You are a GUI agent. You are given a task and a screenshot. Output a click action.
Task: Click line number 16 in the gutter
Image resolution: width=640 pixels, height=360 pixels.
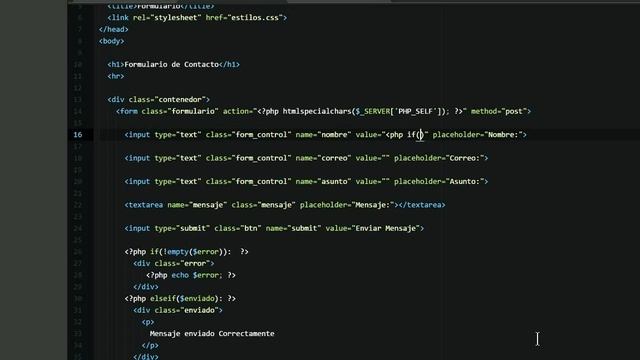[x=78, y=135]
